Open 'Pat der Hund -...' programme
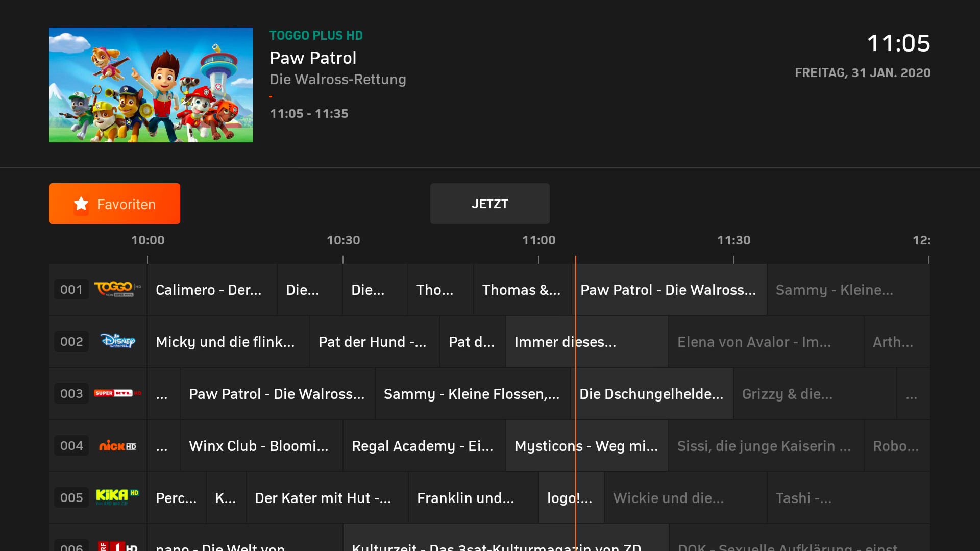The height and width of the screenshot is (551, 980). (x=375, y=342)
